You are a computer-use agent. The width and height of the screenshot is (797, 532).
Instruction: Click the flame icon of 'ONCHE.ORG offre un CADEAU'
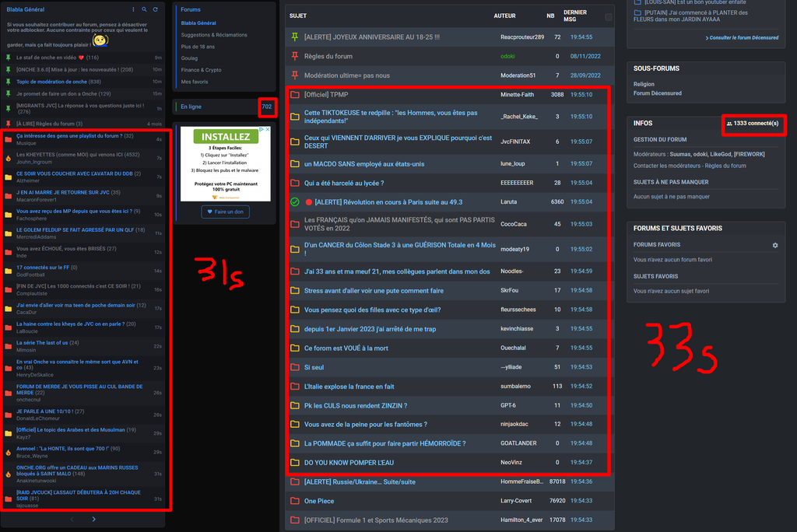tap(8, 474)
